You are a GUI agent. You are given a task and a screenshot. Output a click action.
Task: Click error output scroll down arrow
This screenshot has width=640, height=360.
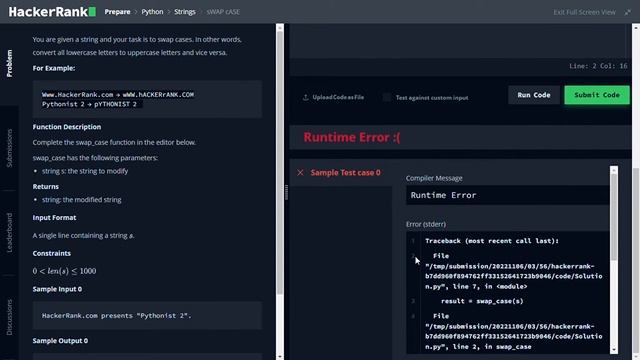[x=614, y=350]
